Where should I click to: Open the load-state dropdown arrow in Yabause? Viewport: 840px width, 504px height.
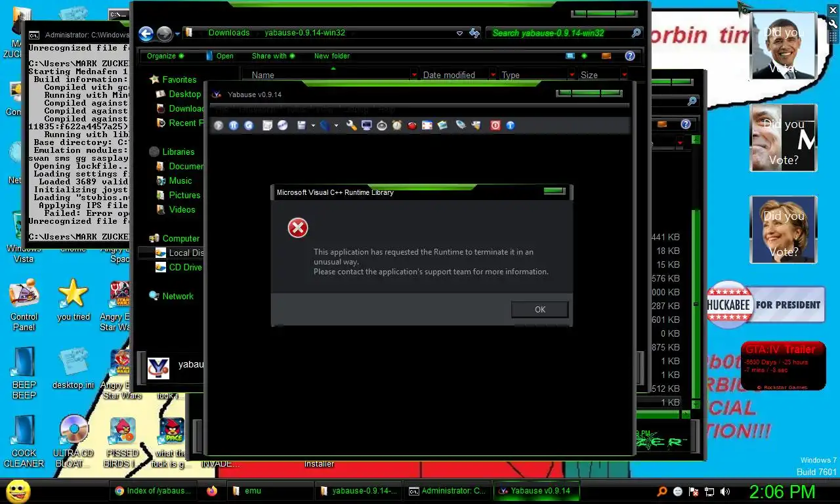click(x=336, y=125)
